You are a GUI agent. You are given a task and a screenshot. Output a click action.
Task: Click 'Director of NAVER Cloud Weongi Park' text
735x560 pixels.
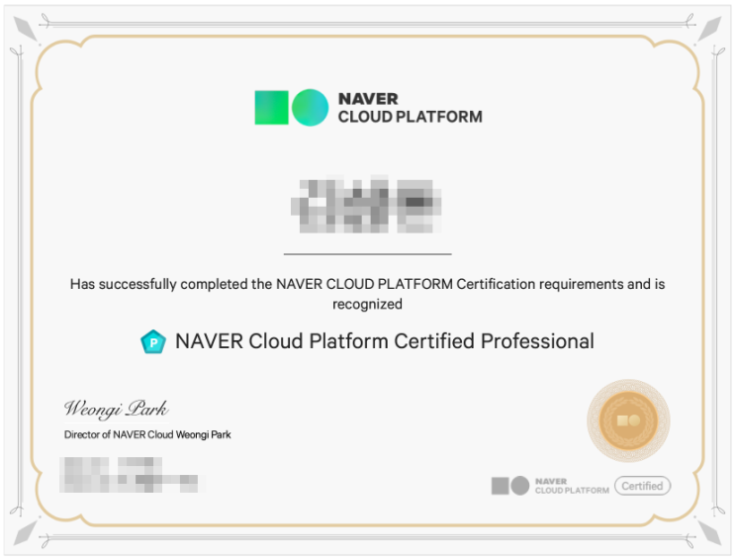(x=147, y=434)
